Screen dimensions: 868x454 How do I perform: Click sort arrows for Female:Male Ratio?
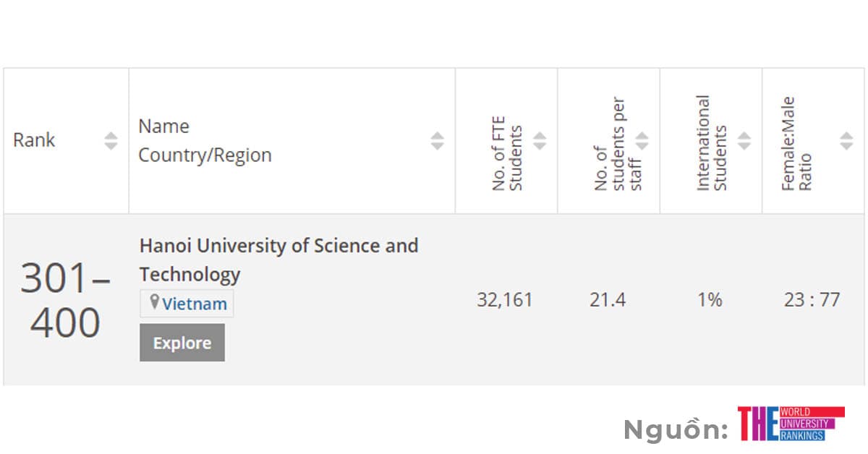(x=846, y=141)
